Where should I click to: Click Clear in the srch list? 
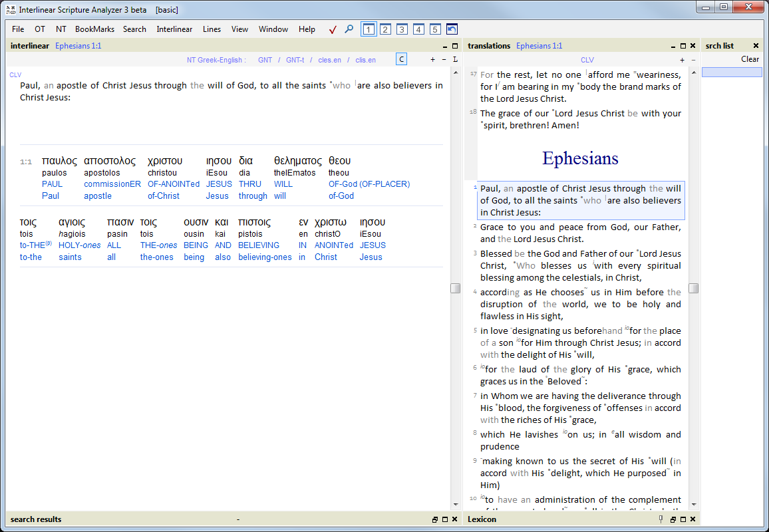coord(750,59)
